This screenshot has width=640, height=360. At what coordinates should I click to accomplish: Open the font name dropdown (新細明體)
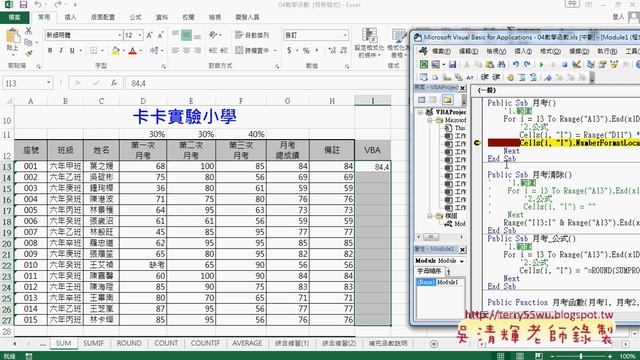(120, 35)
